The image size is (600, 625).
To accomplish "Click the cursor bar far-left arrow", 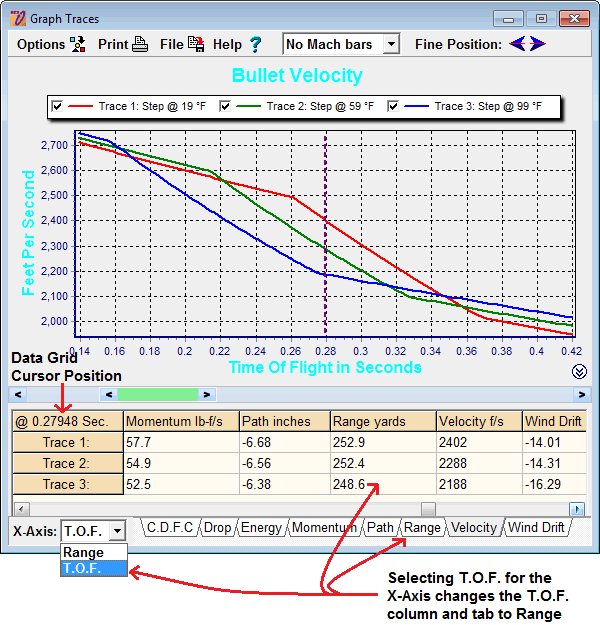I will [x=18, y=394].
